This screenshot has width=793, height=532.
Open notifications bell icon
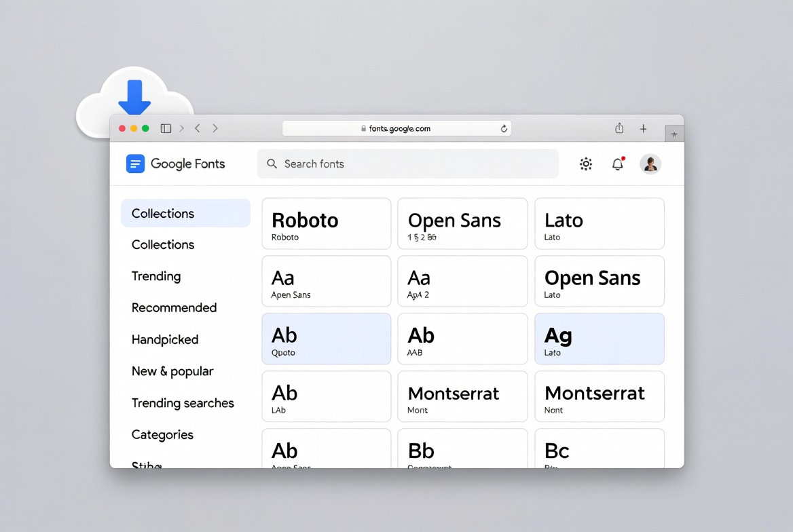pyautogui.click(x=618, y=164)
